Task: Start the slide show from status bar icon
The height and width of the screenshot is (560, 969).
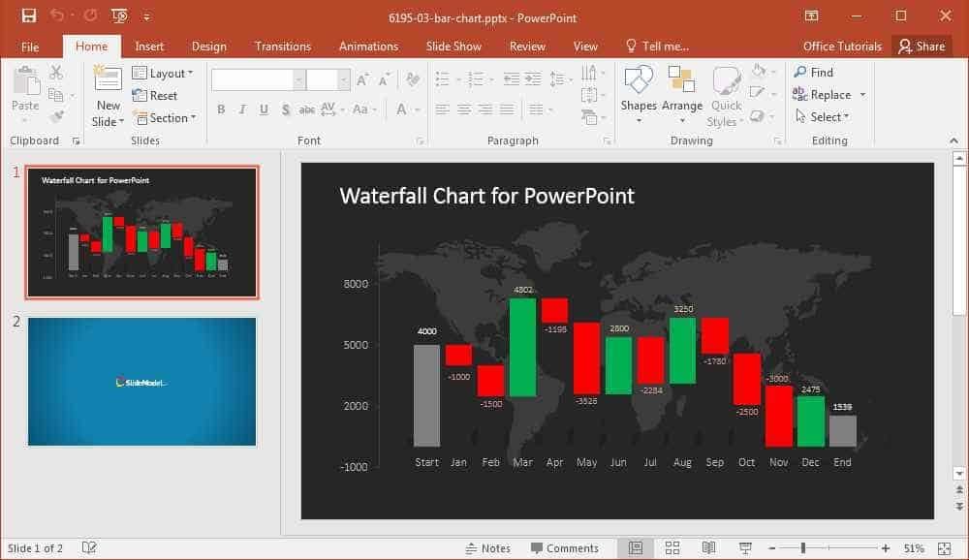Action: [745, 547]
